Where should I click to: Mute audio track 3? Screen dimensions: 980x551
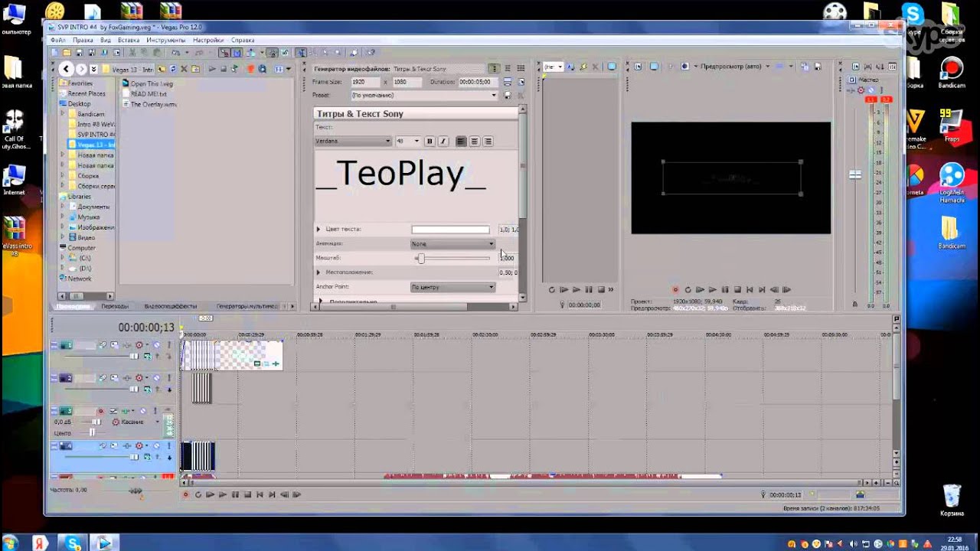click(142, 411)
